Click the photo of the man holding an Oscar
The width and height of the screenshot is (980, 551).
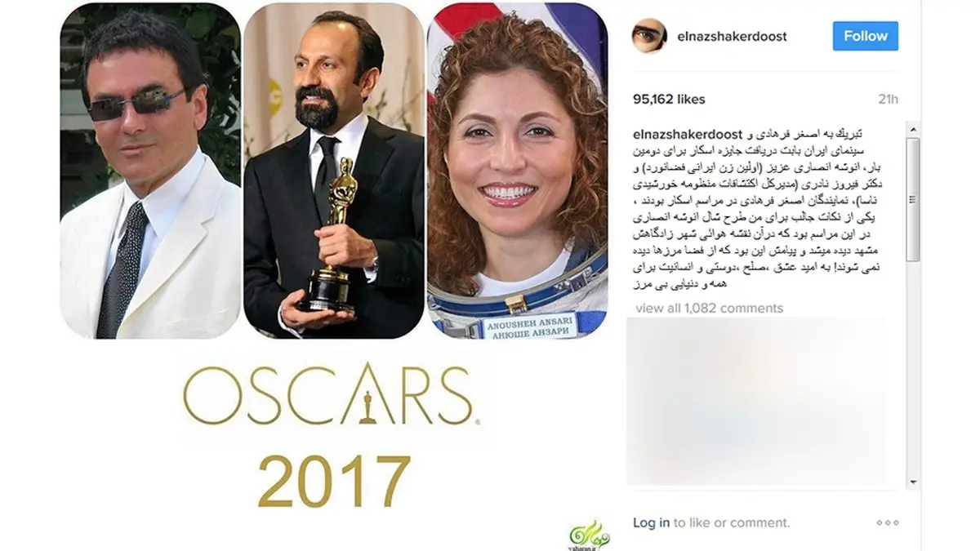click(x=334, y=171)
